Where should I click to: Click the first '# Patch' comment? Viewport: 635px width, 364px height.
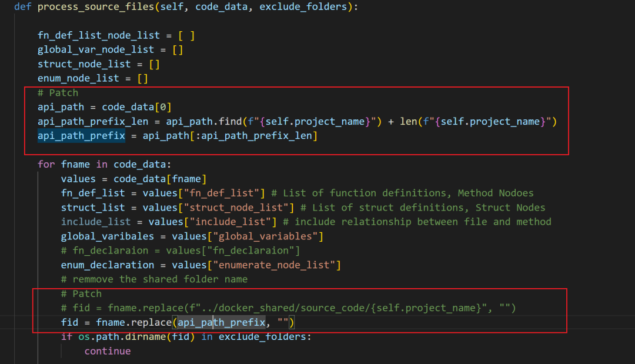[58, 93]
